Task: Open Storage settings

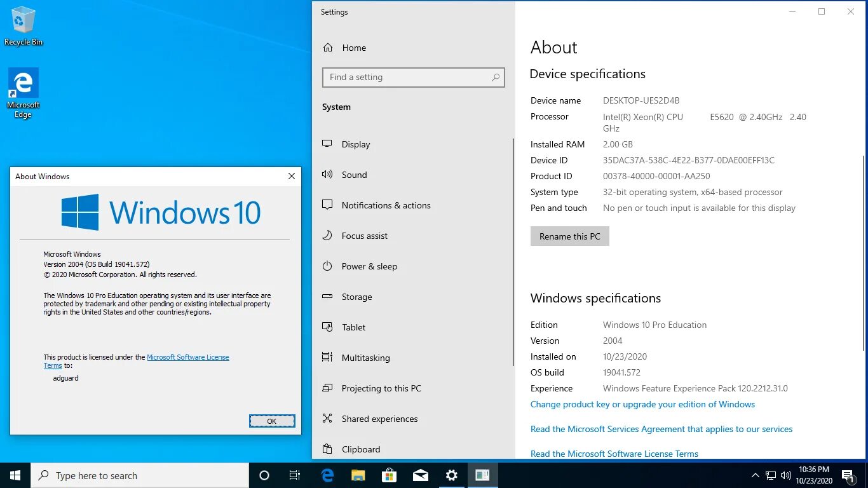Action: 357,297
